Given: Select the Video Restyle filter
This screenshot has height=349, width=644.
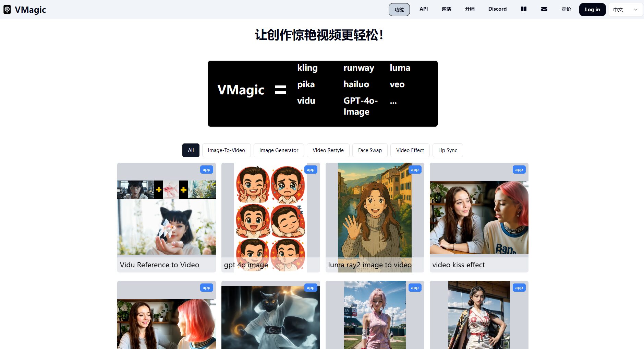Looking at the screenshot, I should (328, 150).
